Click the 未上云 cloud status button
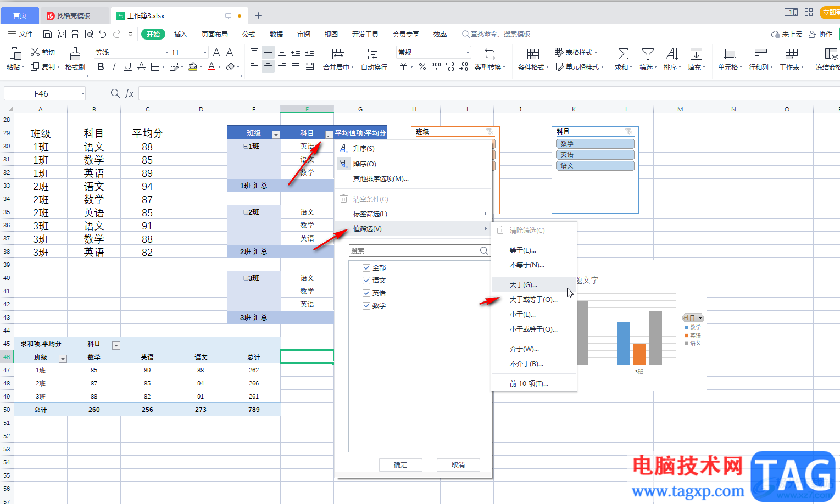Image resolution: width=840 pixels, height=504 pixels. coord(787,34)
